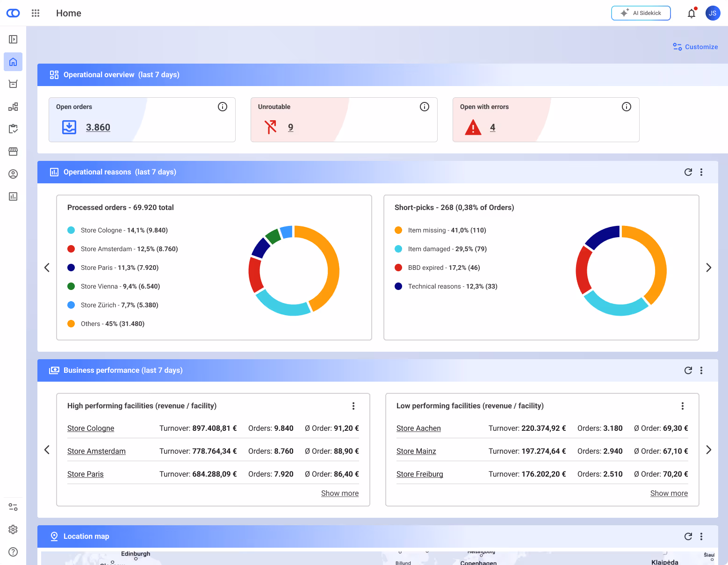Click the Item damaged - 29,5% legend entry

(441, 249)
